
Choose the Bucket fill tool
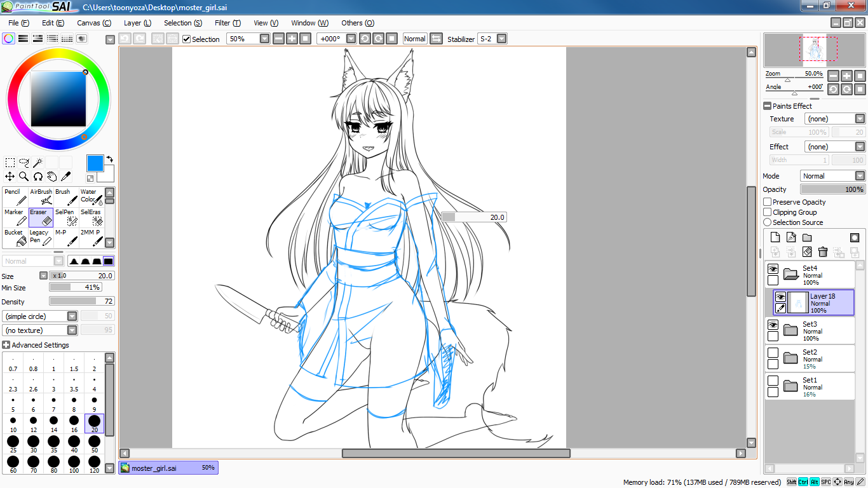[15, 238]
